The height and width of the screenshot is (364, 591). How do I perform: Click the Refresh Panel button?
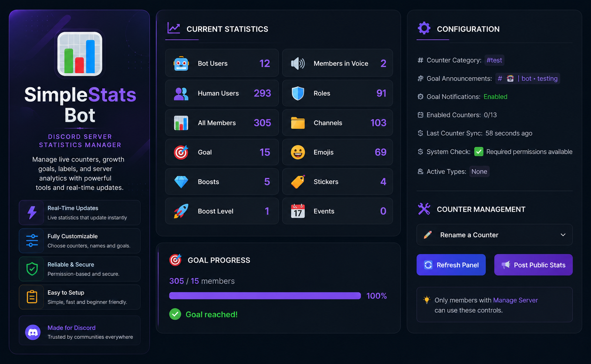(x=451, y=265)
